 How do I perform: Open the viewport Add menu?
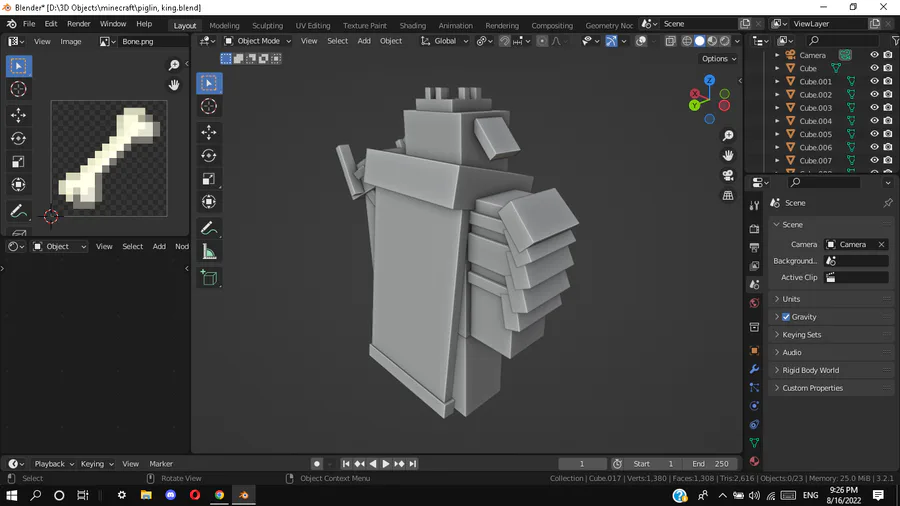point(364,41)
